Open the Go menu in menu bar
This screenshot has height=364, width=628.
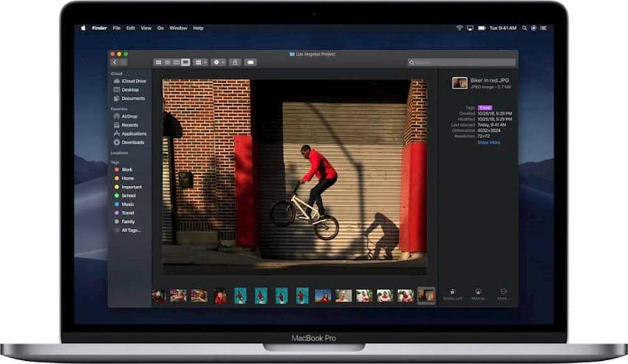[161, 28]
